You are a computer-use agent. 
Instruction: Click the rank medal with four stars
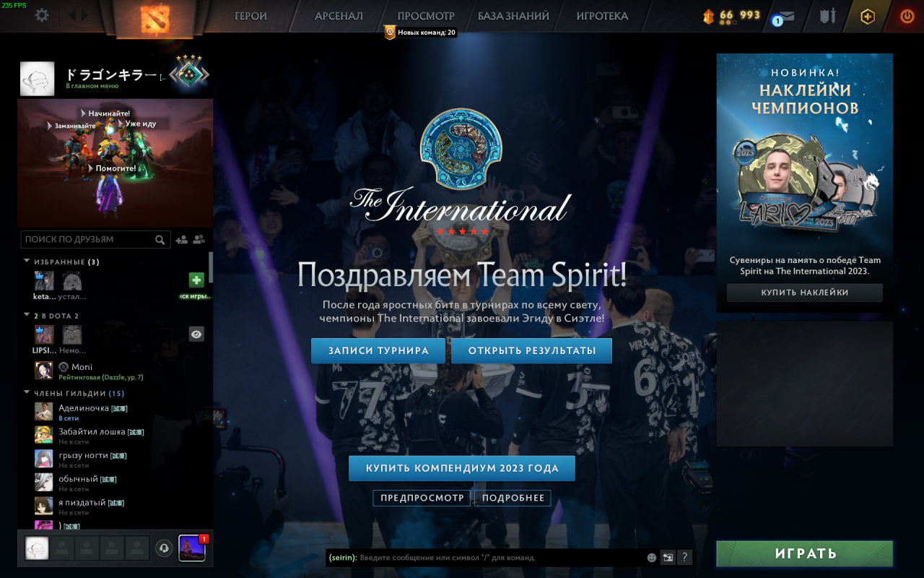[189, 72]
